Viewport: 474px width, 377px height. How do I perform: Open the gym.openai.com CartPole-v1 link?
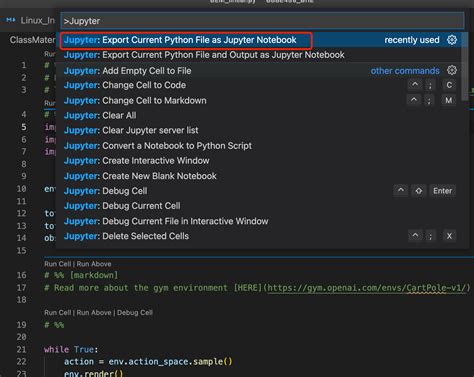point(366,288)
